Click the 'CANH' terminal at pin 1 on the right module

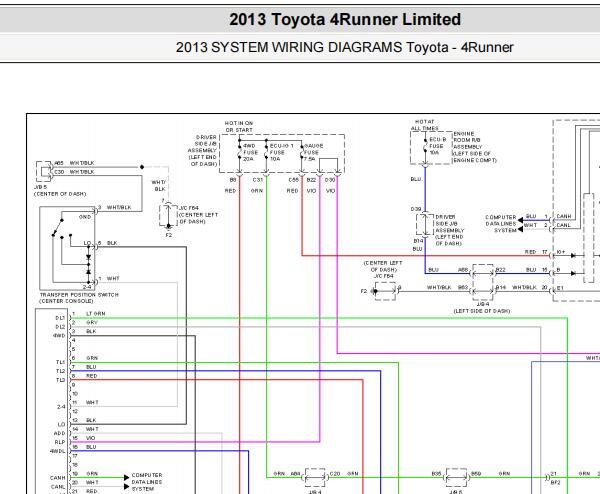564,217
